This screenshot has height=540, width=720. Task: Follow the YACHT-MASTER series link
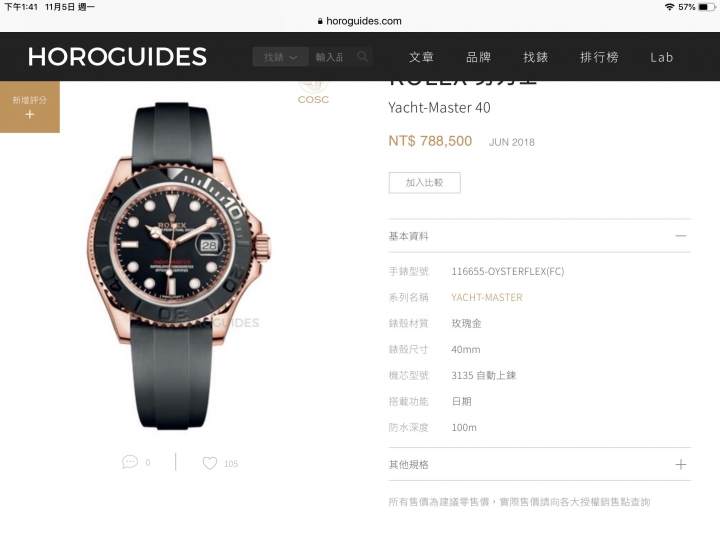coord(487,298)
